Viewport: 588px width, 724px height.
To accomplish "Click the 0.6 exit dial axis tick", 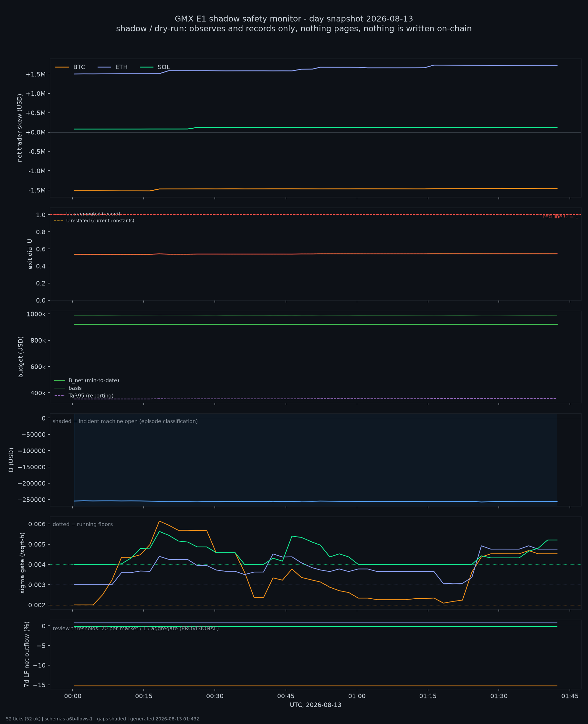I will point(41,249).
